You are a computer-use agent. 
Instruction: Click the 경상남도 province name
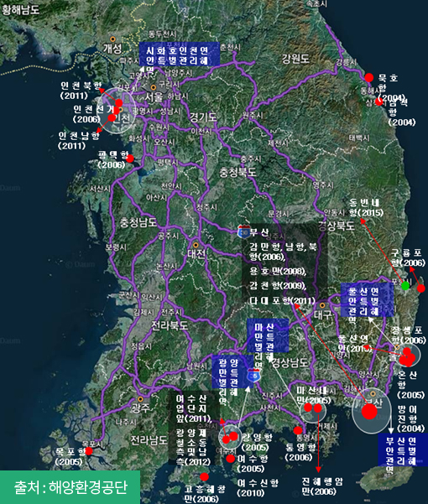290,362
